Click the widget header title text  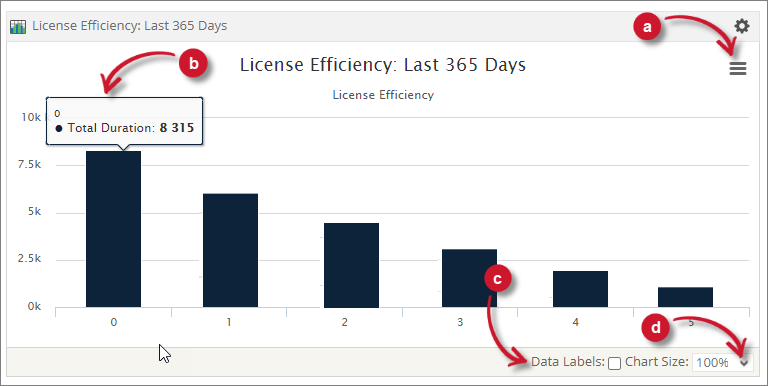130,26
